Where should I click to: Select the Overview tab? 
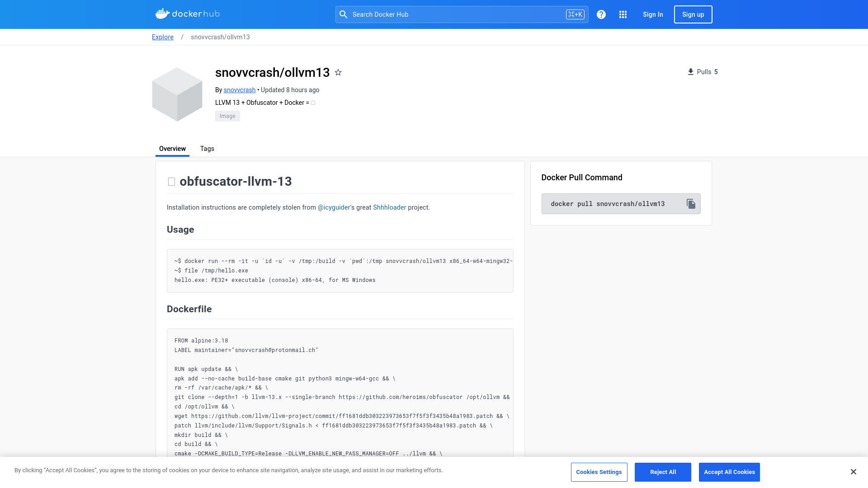pyautogui.click(x=172, y=148)
